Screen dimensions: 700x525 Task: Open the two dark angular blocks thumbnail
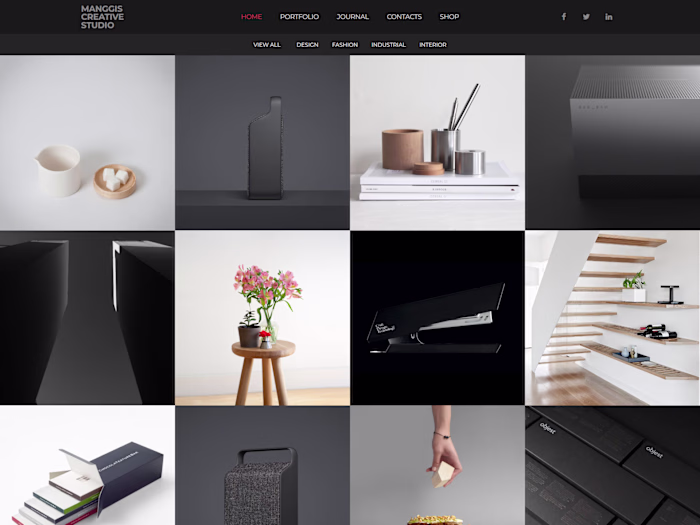[87, 318]
